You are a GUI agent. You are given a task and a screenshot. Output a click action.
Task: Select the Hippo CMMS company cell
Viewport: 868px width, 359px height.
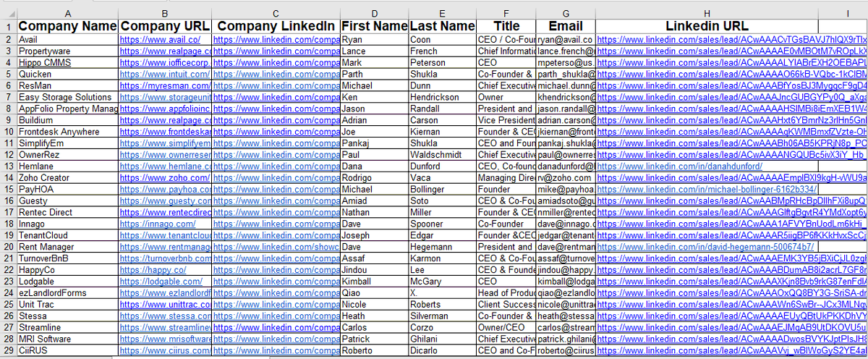67,63
